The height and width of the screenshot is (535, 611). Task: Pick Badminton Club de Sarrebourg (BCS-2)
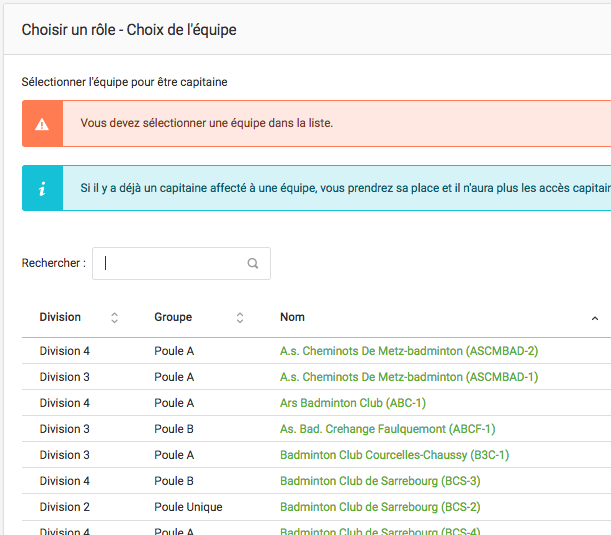380,507
